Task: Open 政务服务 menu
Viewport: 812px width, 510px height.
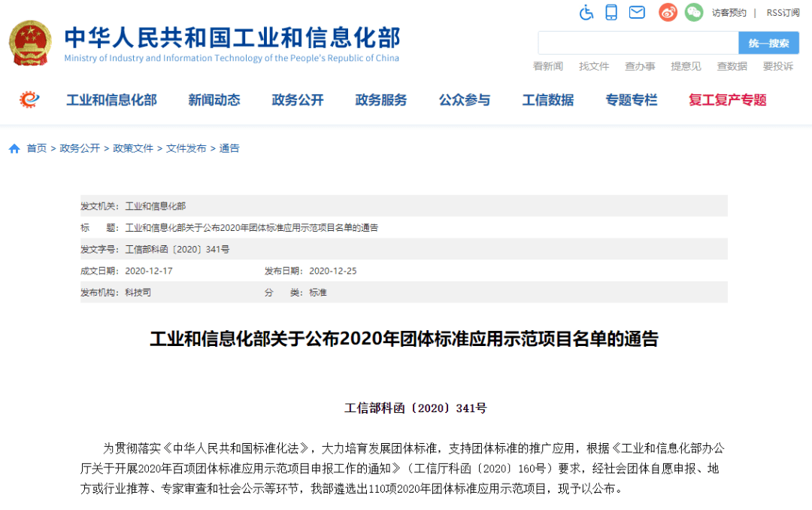Action: [x=381, y=100]
